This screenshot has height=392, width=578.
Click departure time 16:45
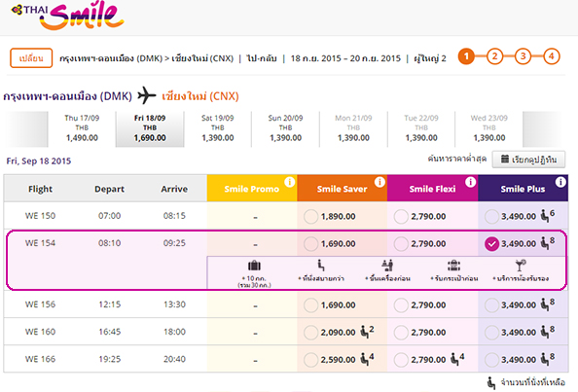click(110, 332)
